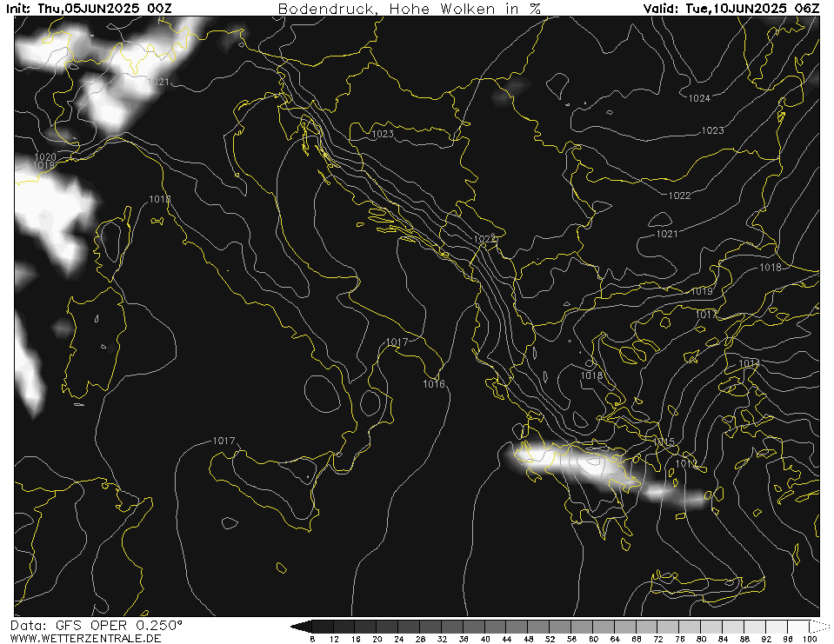The height and width of the screenshot is (644, 834).
Task: Click the 'Bodendruck, Hohe Wolken in %' title
Action: click(x=410, y=9)
